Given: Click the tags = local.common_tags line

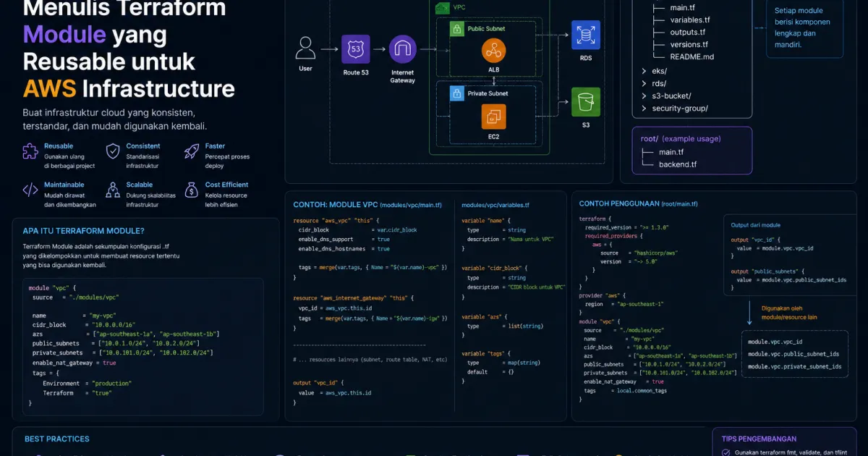Looking at the screenshot, I should point(625,390).
